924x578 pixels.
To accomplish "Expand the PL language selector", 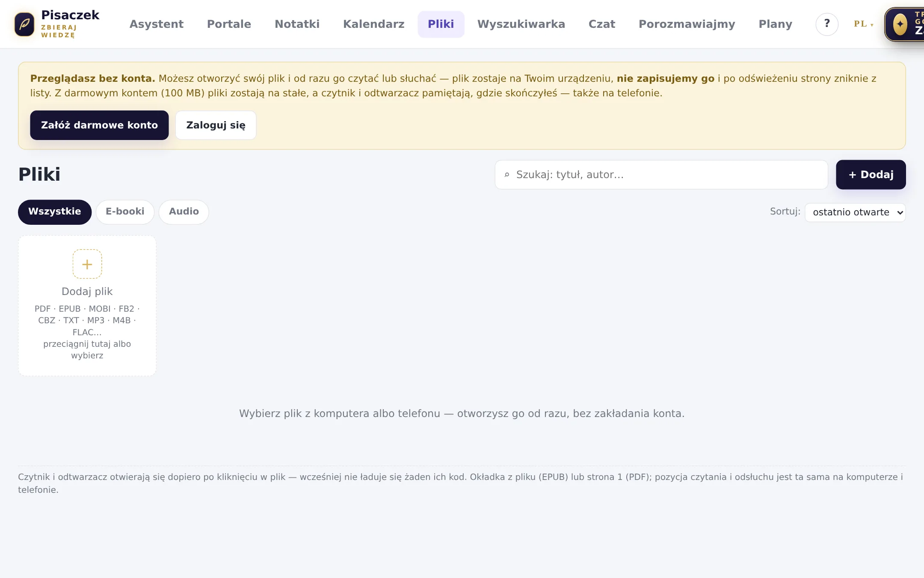I will click(x=863, y=24).
